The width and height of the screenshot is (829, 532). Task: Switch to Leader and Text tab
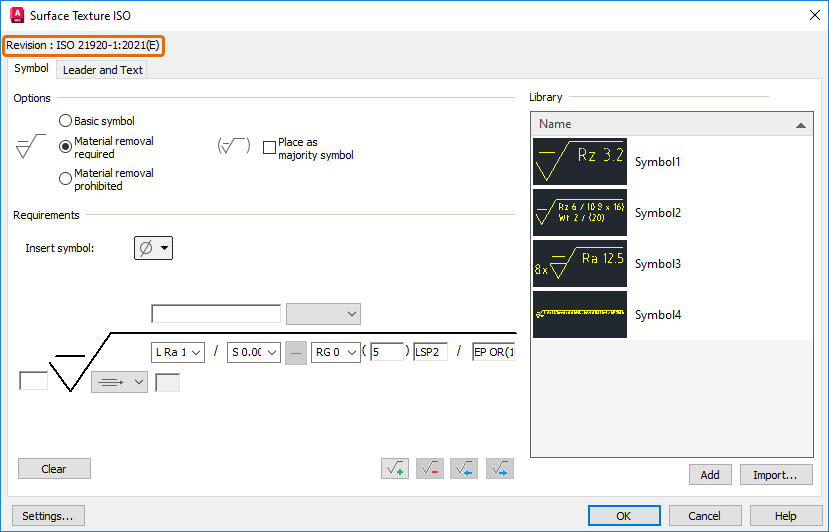[x=103, y=70]
